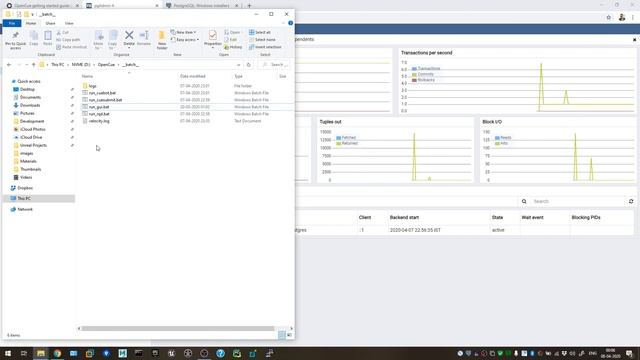Bookmark this page with the star icon
The width and height of the screenshot is (640, 360).
coord(609,17)
